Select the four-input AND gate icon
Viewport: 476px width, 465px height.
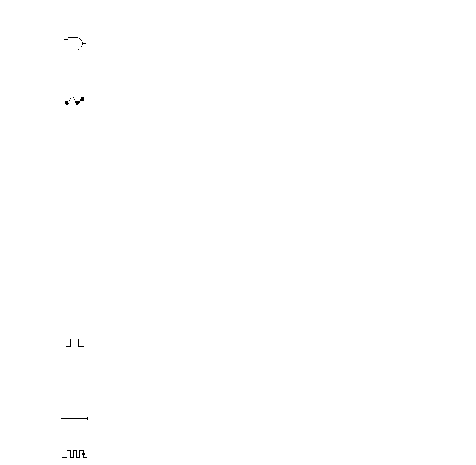point(75,44)
